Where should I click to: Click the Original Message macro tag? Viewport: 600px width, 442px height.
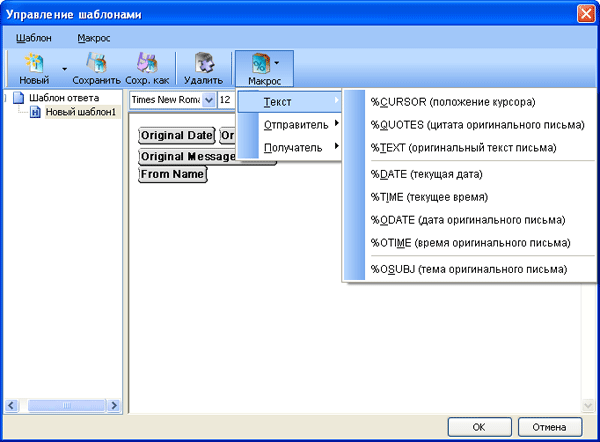[188, 157]
